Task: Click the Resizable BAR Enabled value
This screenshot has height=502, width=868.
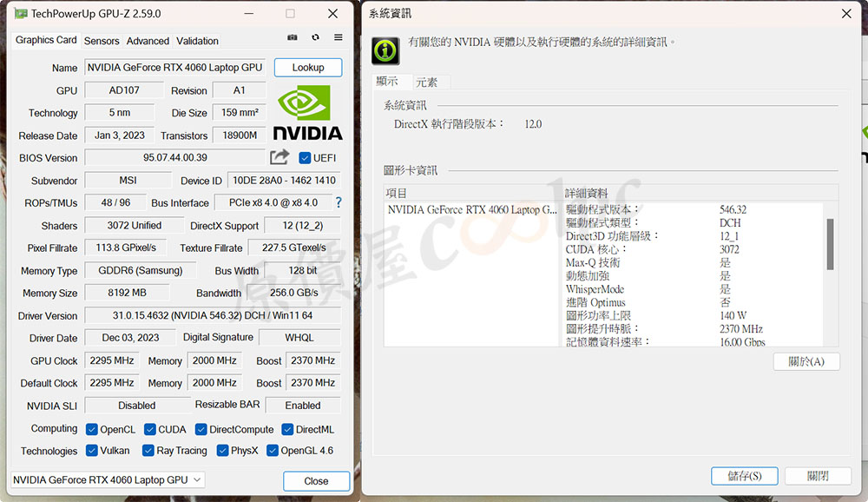Action: click(x=303, y=405)
